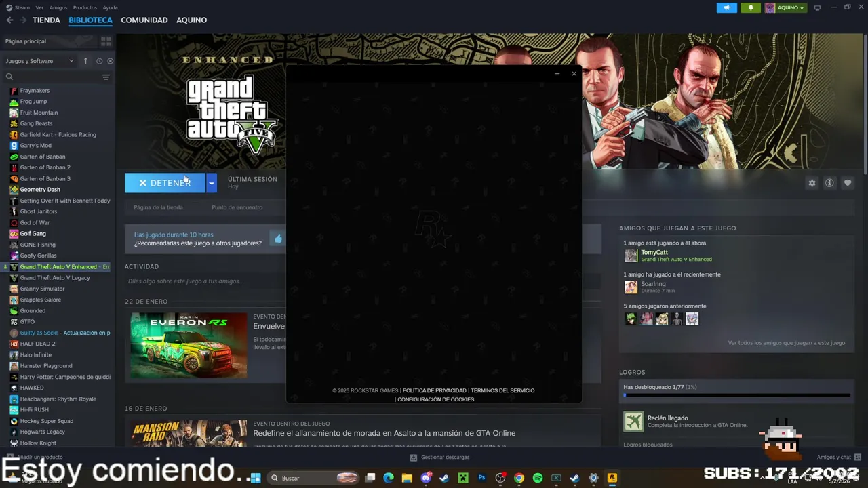Screen dimensions: 868x488
Task: Open Soaringg friend avatar
Action: 631,287
